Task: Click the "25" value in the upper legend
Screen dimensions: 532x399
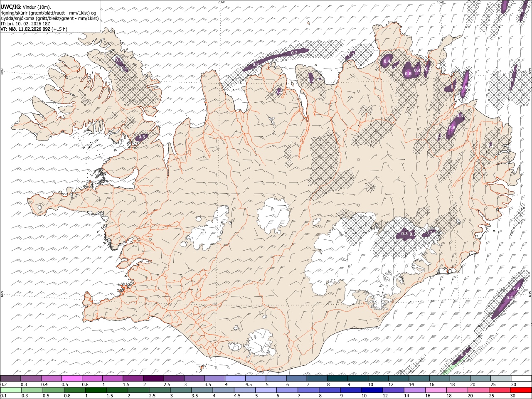Action: pyautogui.click(x=492, y=384)
